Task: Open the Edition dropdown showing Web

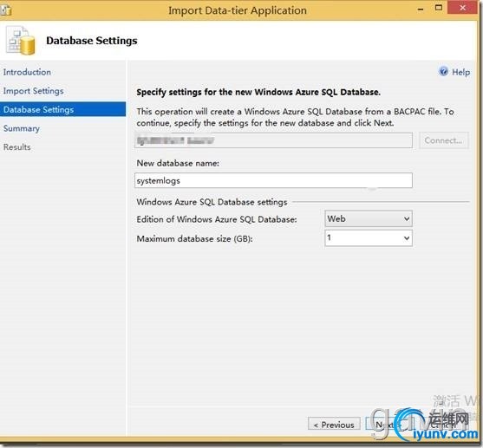Action: [369, 218]
